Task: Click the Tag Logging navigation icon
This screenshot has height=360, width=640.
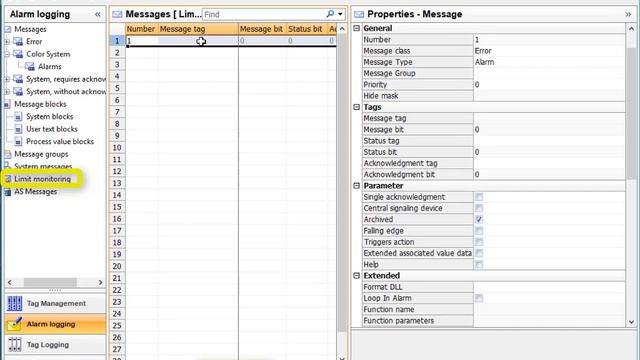Action: click(x=15, y=344)
